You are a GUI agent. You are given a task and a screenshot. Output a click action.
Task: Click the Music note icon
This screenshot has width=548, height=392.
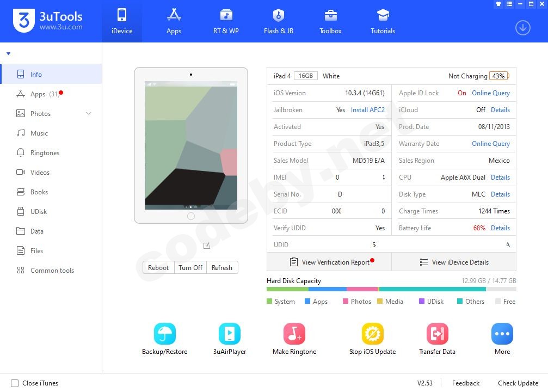[21, 133]
